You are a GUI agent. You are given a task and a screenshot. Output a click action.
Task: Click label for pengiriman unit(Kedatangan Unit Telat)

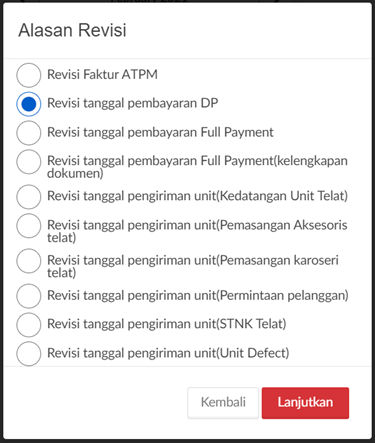click(197, 196)
